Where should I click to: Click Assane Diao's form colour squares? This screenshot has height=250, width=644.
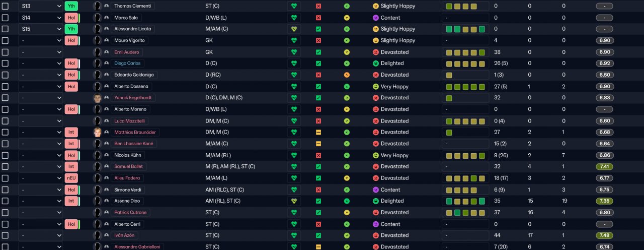tap(465, 201)
